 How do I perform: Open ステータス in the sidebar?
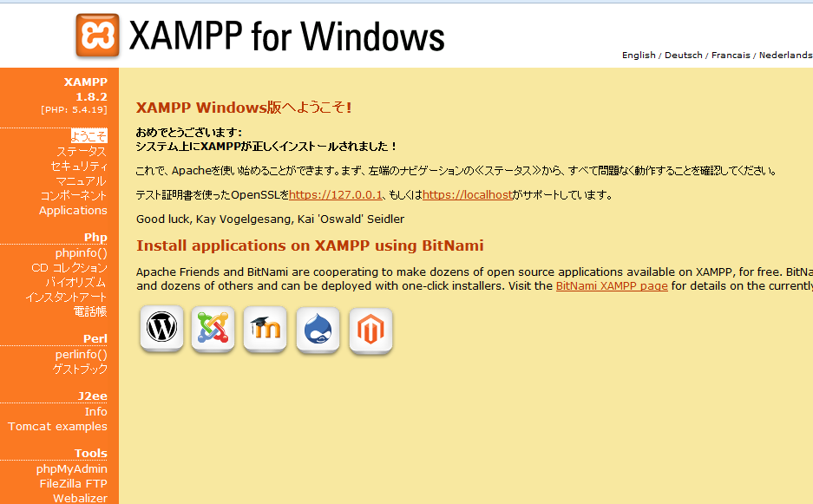82,152
